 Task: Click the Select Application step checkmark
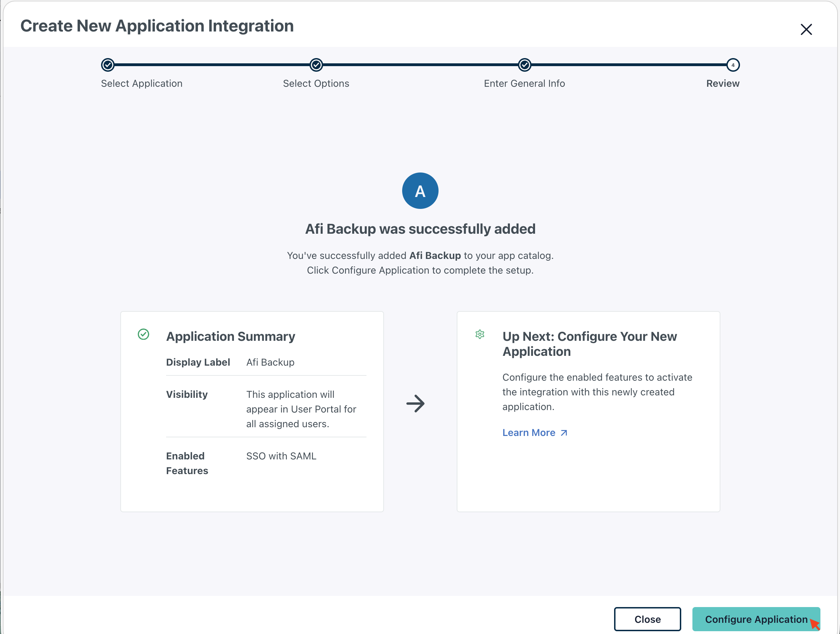coord(108,65)
